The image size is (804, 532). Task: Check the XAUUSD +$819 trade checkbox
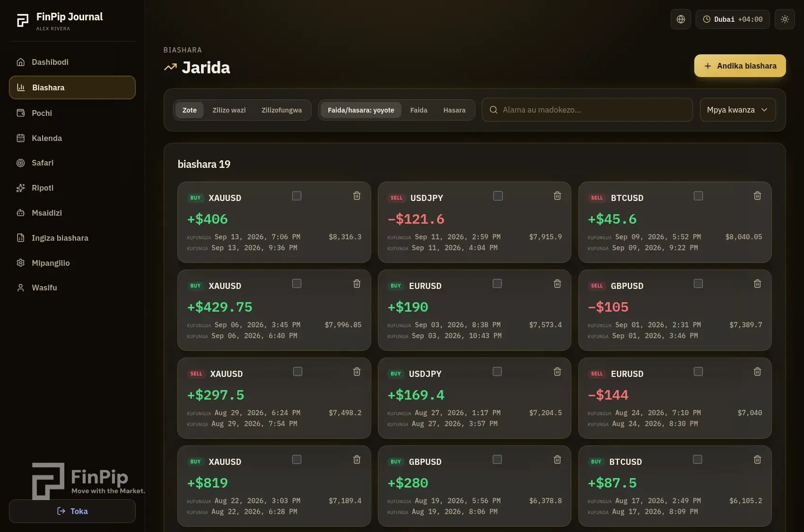pyautogui.click(x=297, y=460)
